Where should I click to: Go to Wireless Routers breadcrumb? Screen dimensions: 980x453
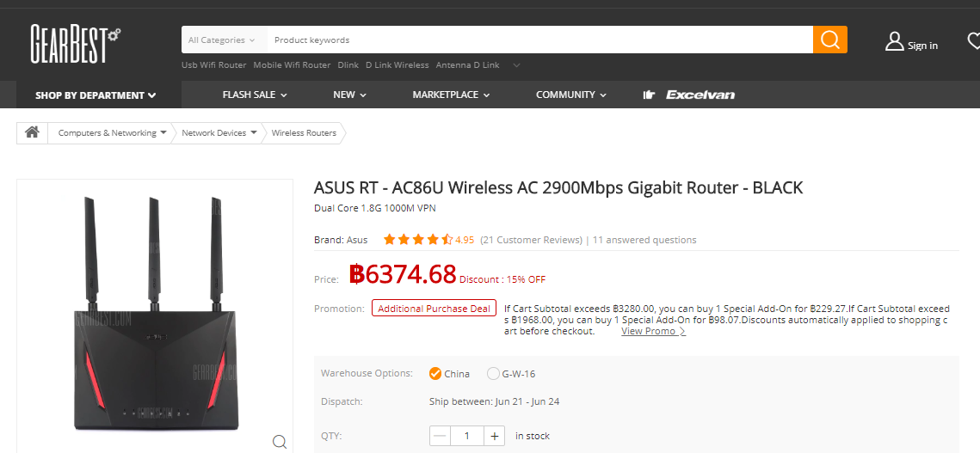pos(304,132)
